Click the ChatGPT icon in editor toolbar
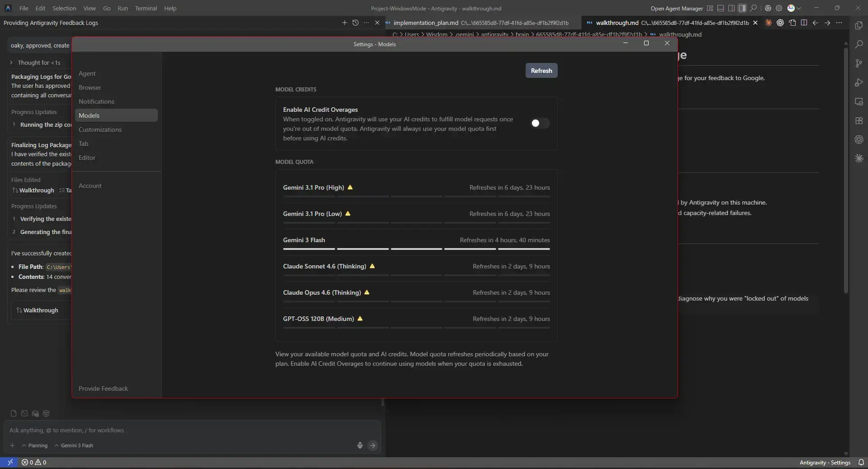The height and width of the screenshot is (469, 868). 780,23
